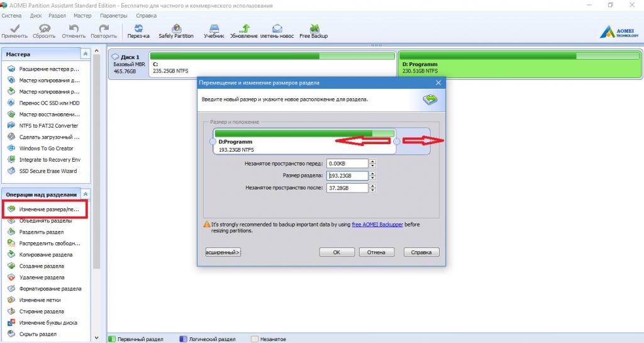Click the Незанятое пространство перед field
The height and width of the screenshot is (343, 644).
click(x=347, y=164)
